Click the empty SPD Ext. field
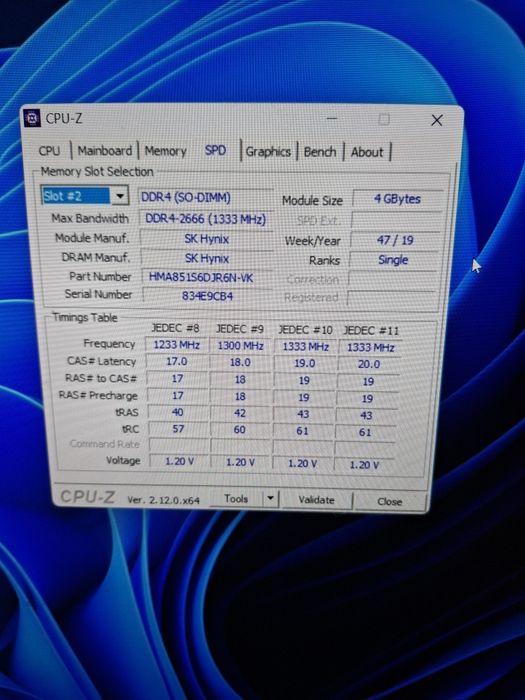This screenshot has width=525, height=700. [x=396, y=220]
